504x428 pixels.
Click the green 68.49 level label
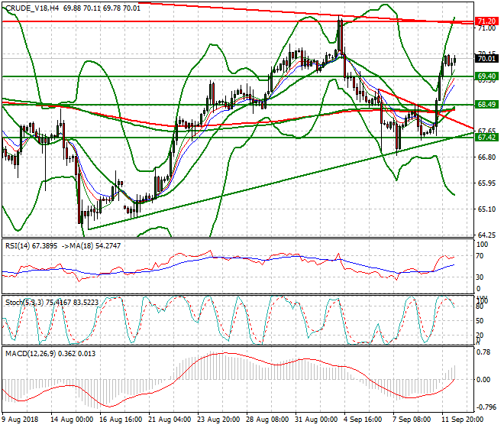click(x=486, y=104)
